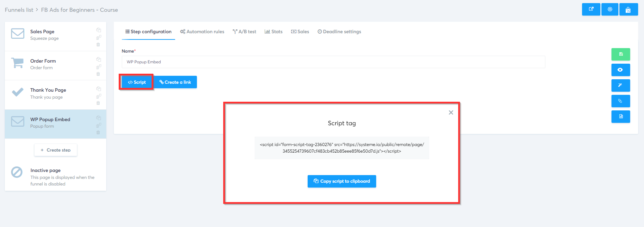Delete the Sales Page step trash icon

tap(98, 45)
